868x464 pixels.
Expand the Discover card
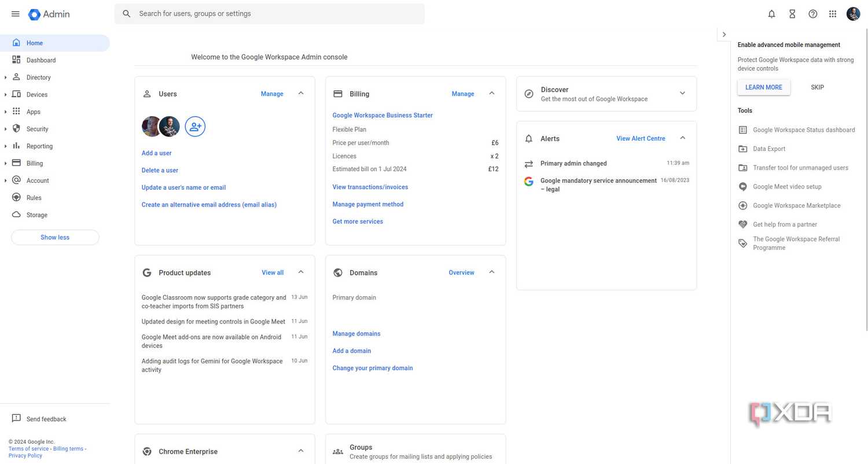click(x=682, y=93)
